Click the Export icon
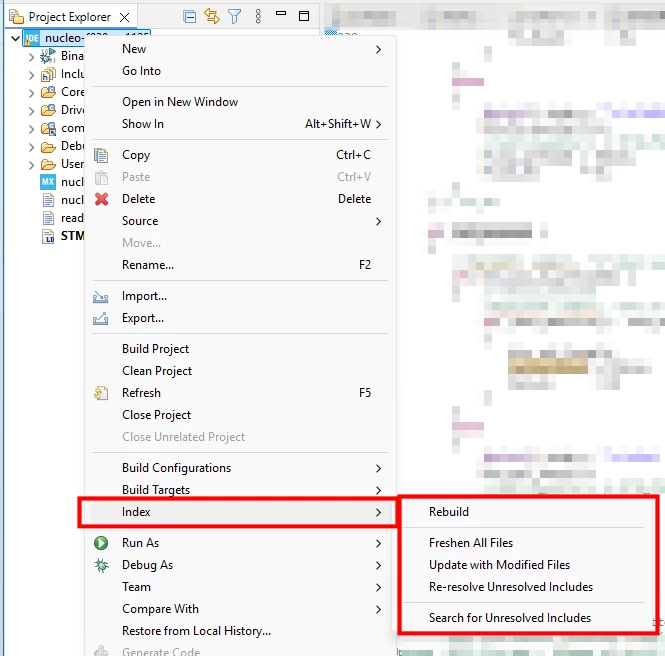 click(101, 318)
